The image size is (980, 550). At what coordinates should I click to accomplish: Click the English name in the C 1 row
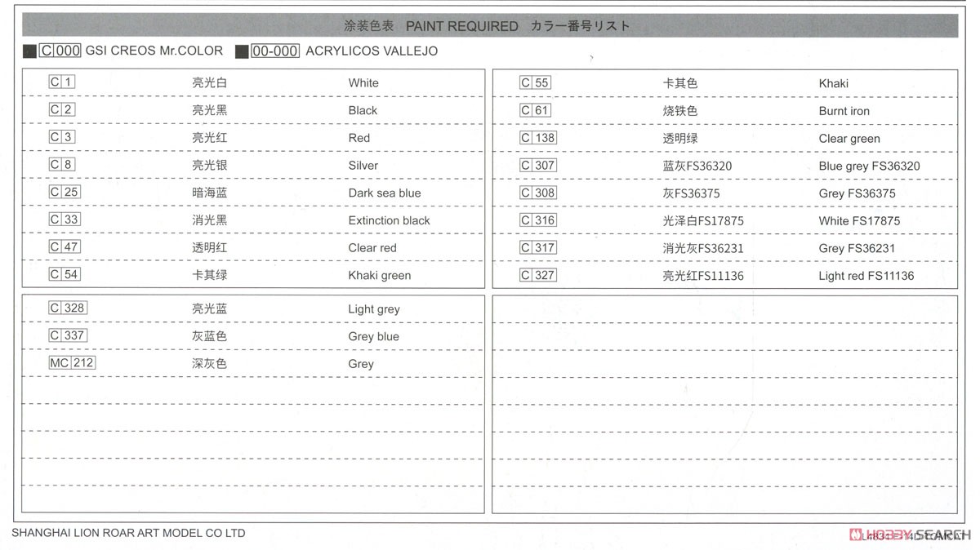[x=363, y=82]
